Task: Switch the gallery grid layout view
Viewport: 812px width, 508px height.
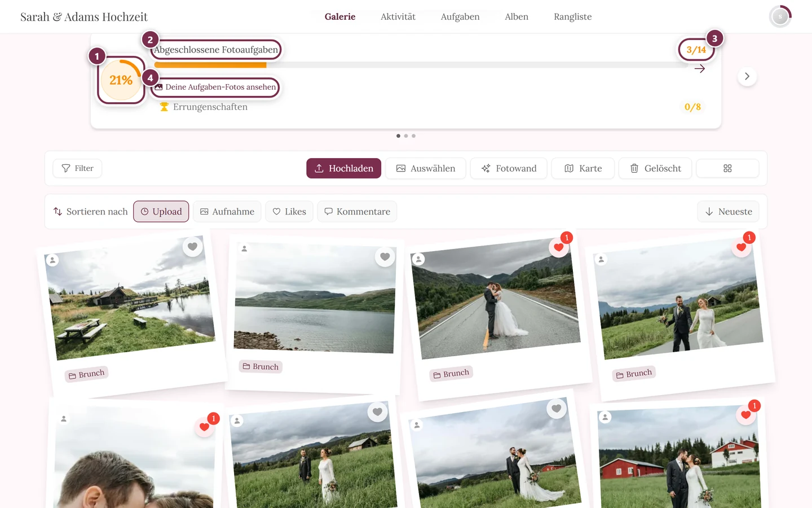Action: pyautogui.click(x=727, y=168)
